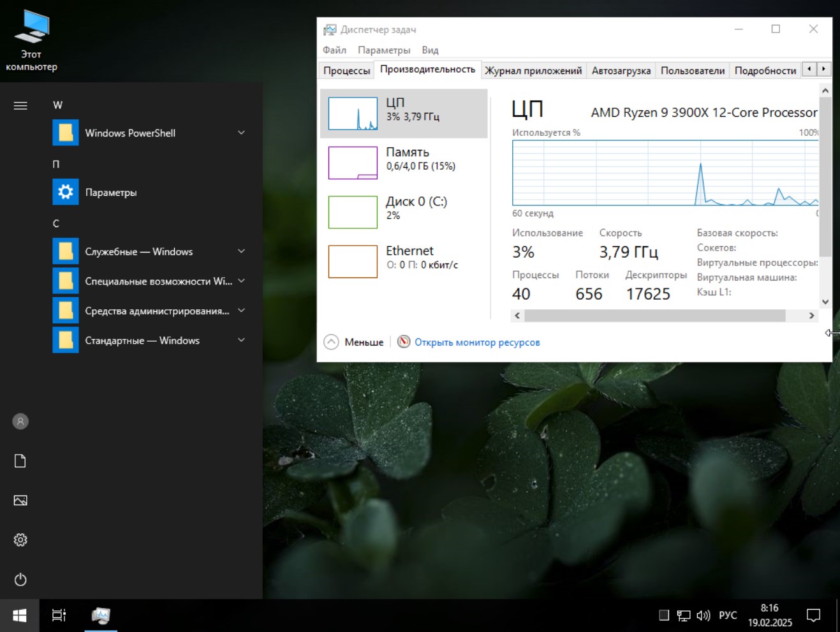Switch to the Журнал приложений tab
840x632 pixels.
coord(533,71)
